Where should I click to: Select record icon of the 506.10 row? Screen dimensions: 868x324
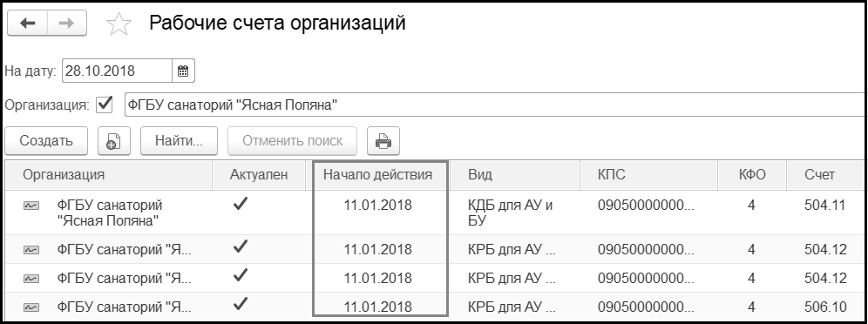coord(31,307)
